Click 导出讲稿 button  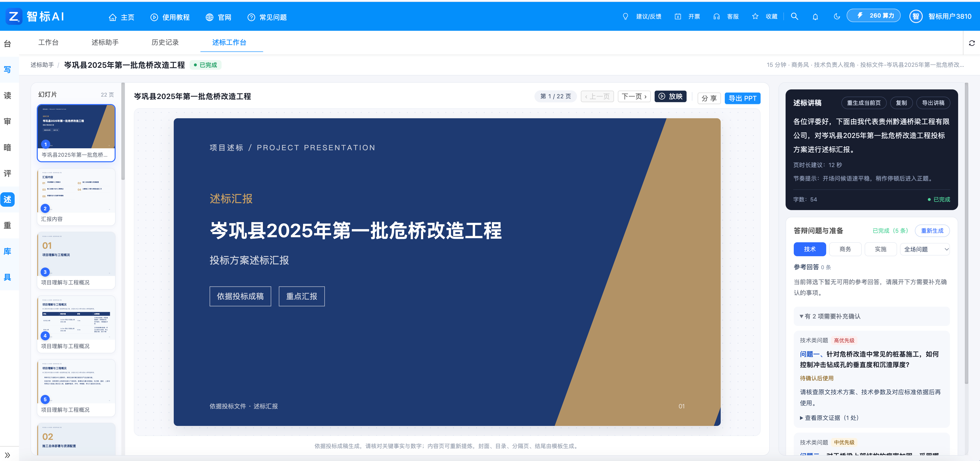click(x=933, y=103)
